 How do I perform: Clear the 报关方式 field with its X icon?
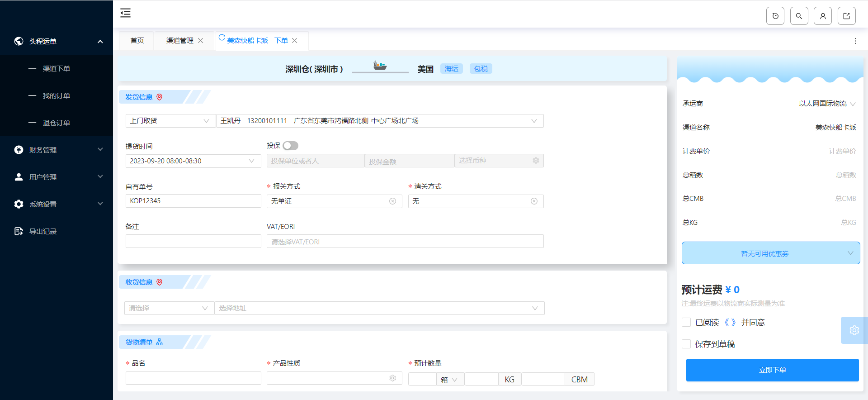pos(392,201)
